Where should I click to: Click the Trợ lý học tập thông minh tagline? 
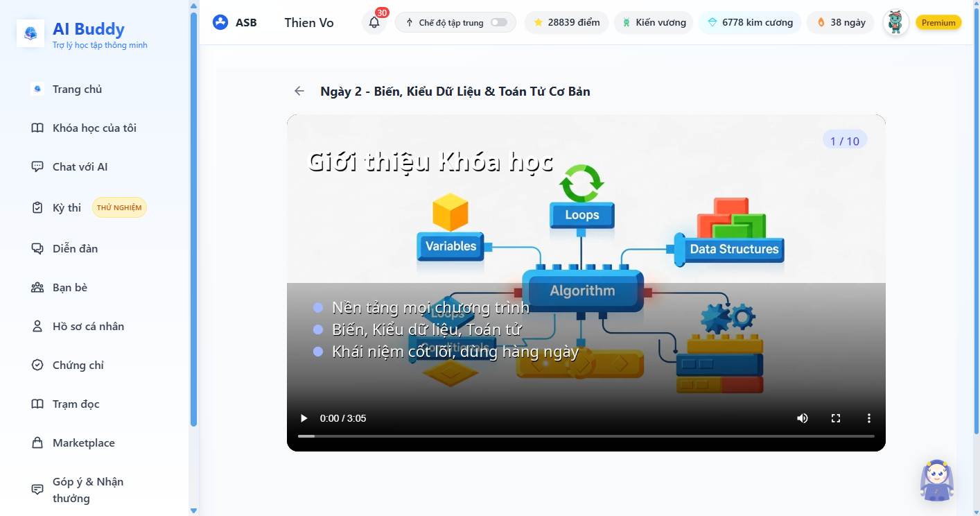(100, 45)
